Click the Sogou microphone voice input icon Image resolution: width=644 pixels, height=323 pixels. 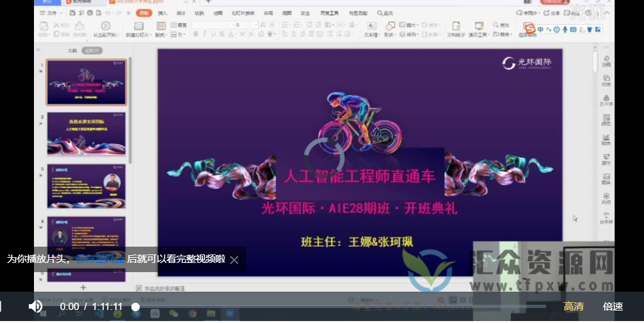click(x=565, y=29)
